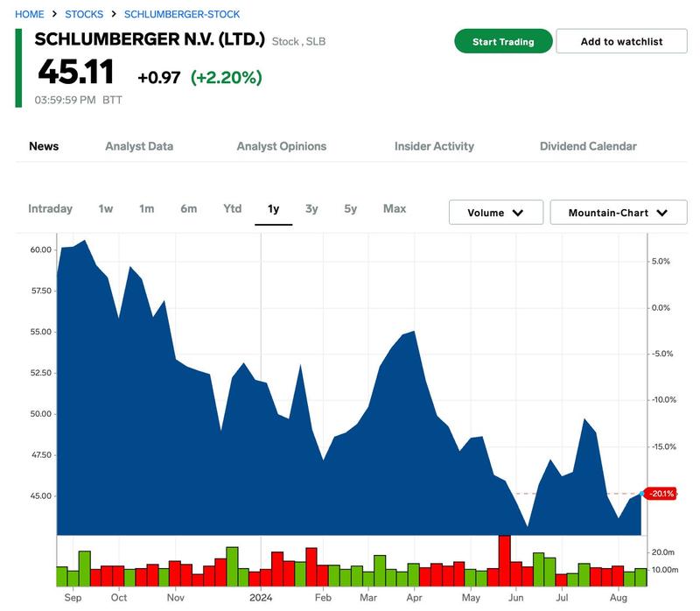Viewport: 700px width, 611px height.
Task: Select the 5y chart range
Action: pyautogui.click(x=351, y=208)
